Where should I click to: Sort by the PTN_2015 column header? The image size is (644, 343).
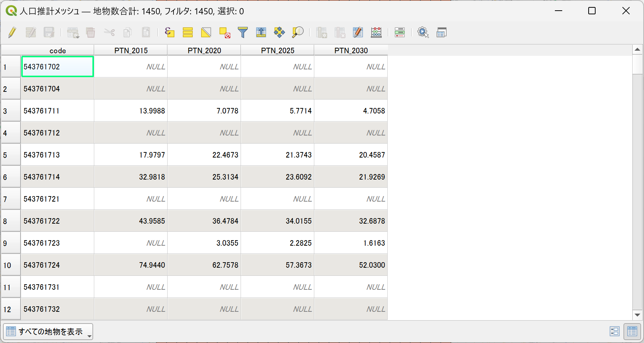coord(131,50)
